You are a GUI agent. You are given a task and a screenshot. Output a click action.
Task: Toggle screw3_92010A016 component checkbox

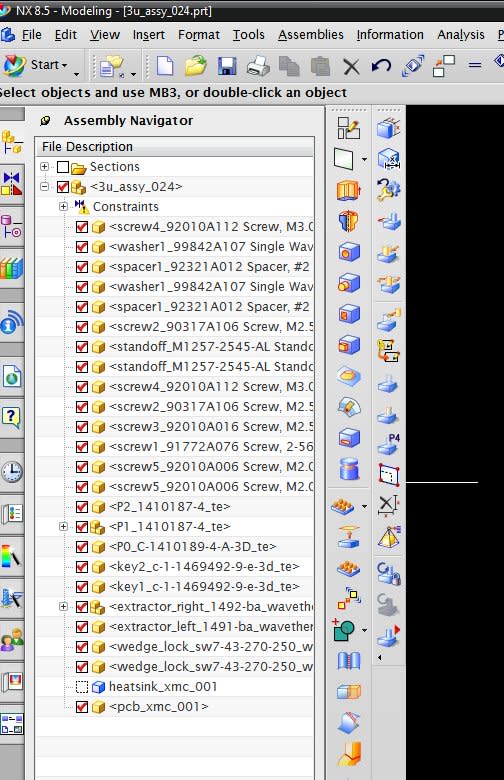click(x=82, y=427)
